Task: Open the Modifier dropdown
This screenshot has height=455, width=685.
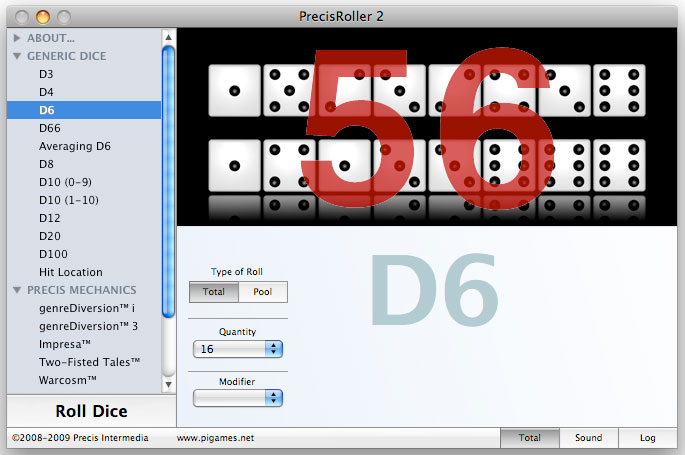Action: (x=238, y=398)
